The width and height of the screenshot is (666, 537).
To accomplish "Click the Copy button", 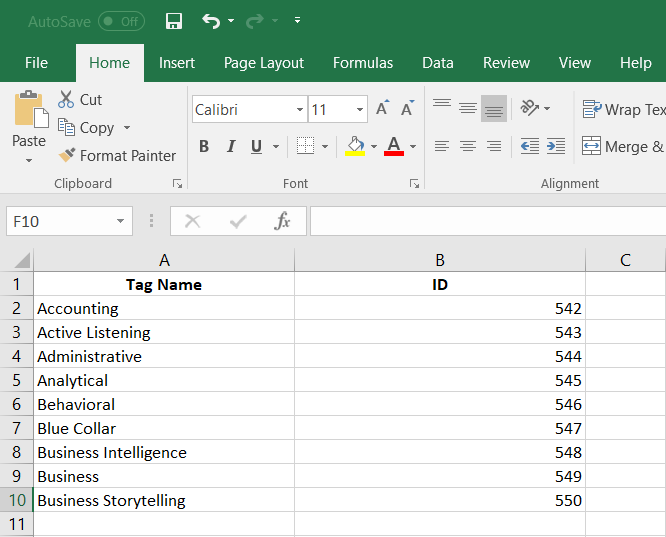I will click(x=86, y=127).
